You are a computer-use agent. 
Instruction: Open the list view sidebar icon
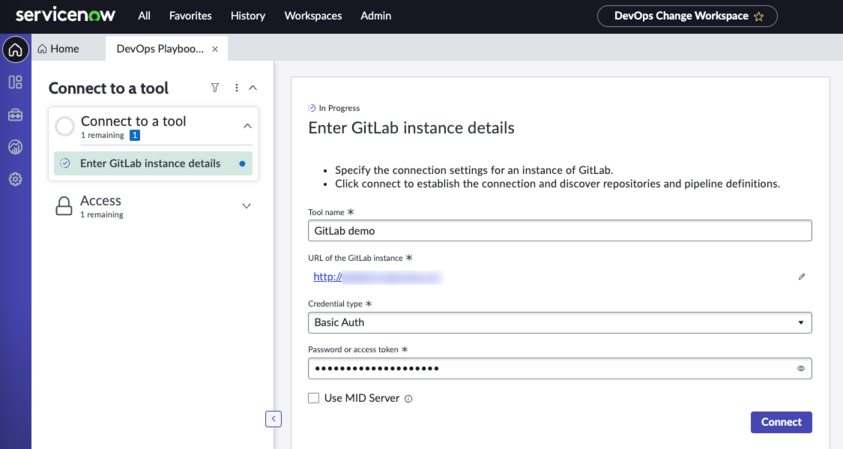coord(16,82)
